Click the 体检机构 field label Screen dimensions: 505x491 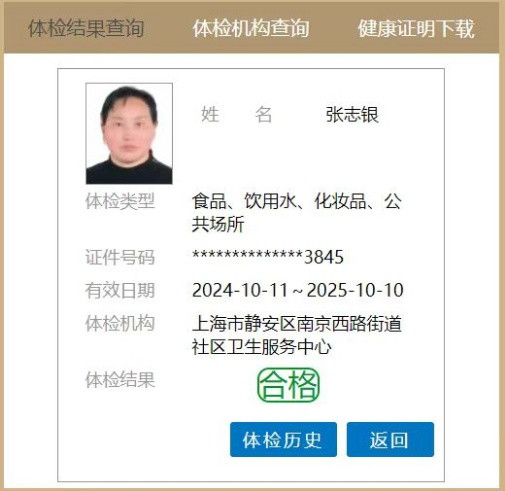click(x=120, y=323)
